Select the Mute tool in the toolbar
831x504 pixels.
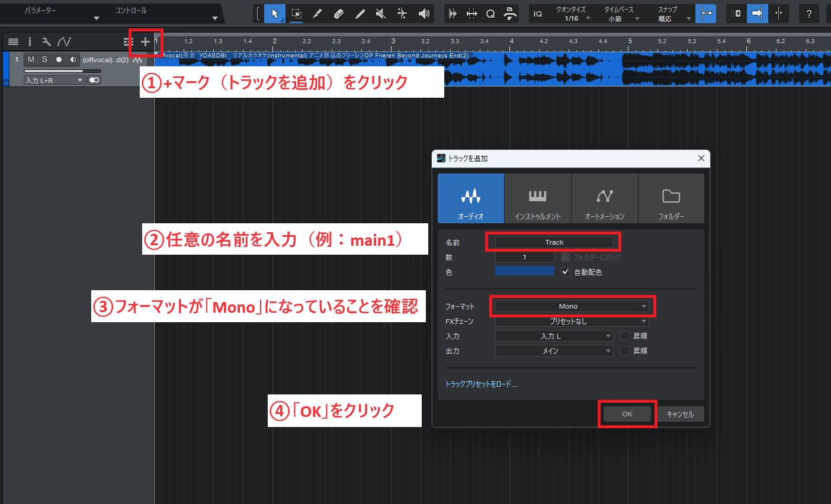380,13
